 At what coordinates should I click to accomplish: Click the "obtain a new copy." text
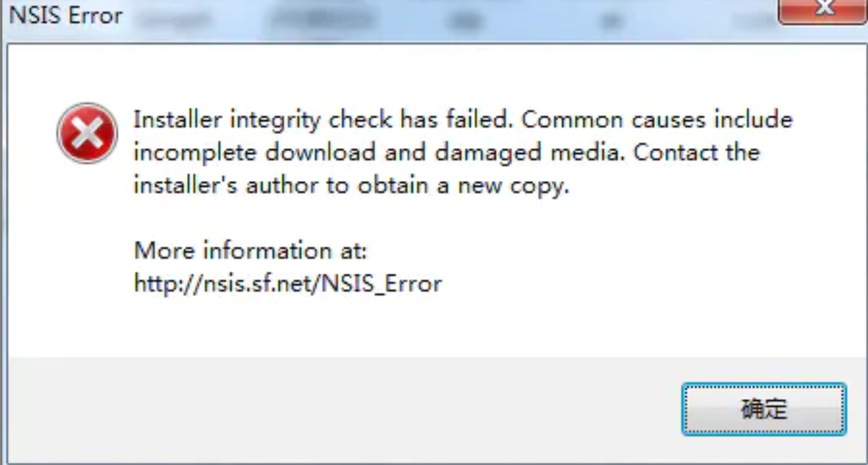[x=464, y=186]
